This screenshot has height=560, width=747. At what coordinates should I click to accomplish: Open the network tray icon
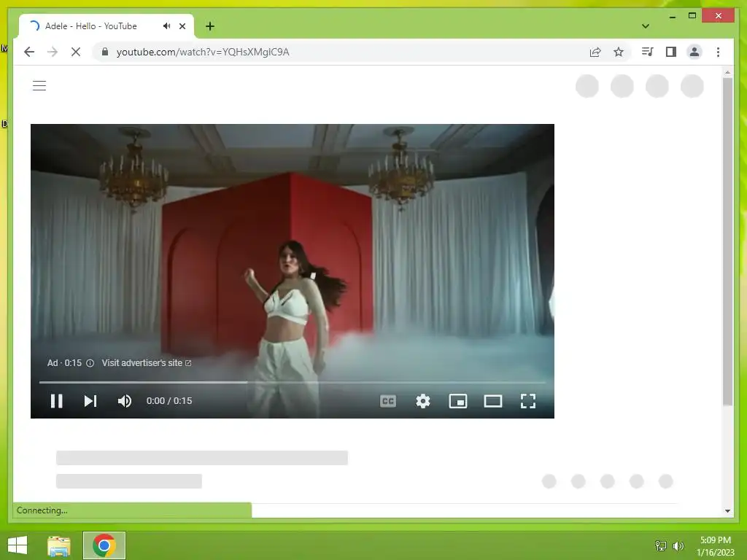661,545
